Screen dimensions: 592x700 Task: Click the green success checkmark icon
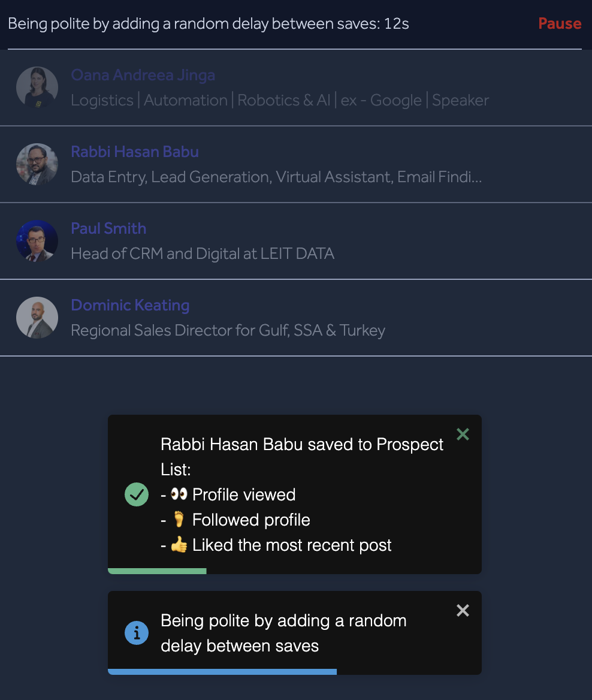pyautogui.click(x=137, y=494)
